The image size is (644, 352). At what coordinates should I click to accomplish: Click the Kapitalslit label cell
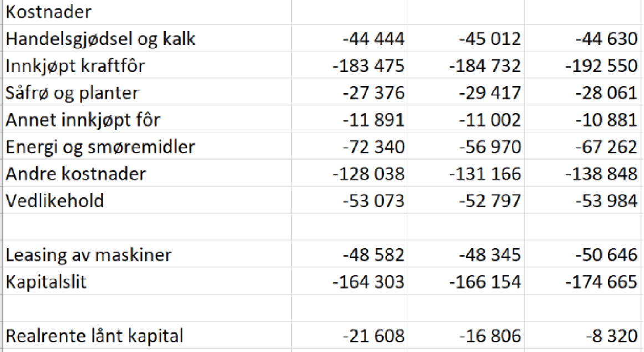tap(47, 282)
